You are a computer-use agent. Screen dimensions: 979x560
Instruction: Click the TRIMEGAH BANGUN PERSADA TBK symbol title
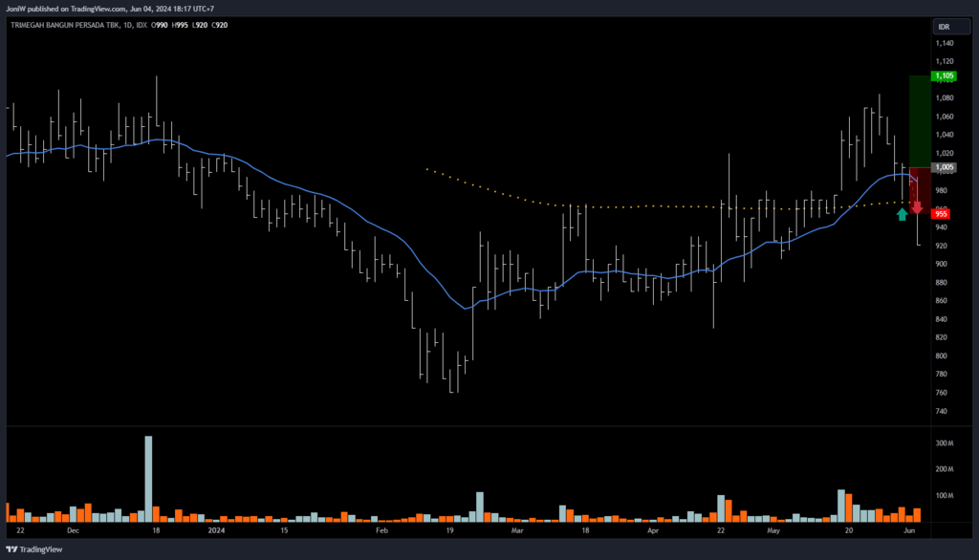(66, 27)
